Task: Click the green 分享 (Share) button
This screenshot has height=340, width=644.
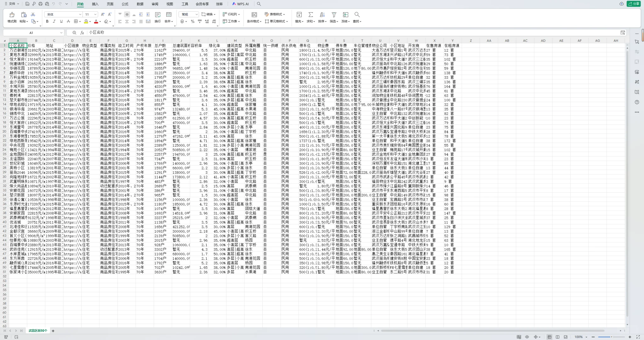Action: click(634, 4)
